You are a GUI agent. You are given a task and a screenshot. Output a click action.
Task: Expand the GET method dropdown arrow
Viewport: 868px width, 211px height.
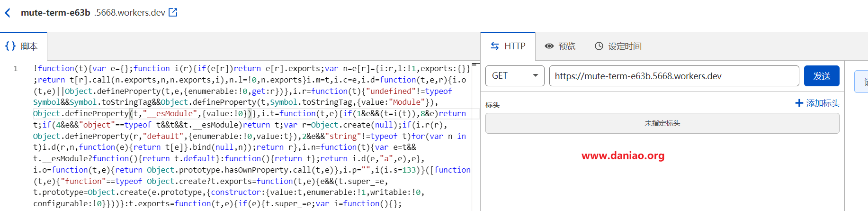(x=535, y=76)
